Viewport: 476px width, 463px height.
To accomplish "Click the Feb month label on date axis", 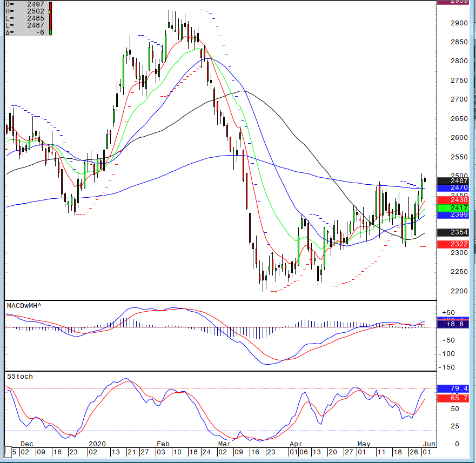I will (x=163, y=444).
